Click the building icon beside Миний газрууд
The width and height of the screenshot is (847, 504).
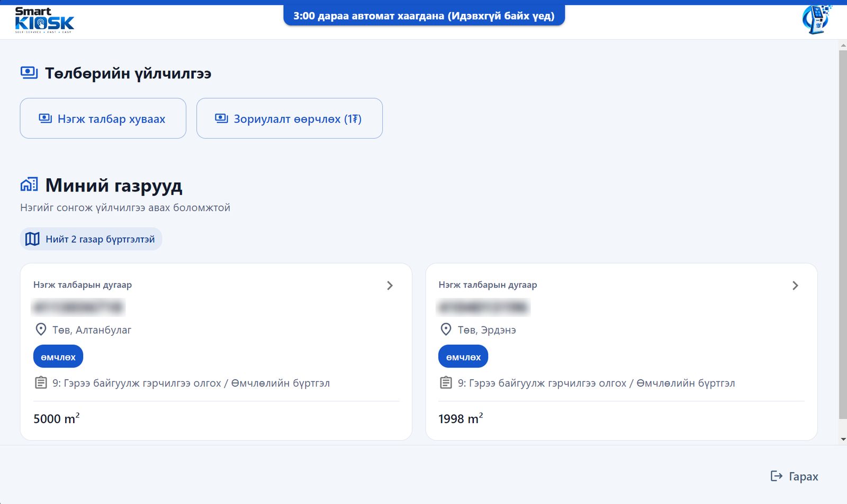29,185
